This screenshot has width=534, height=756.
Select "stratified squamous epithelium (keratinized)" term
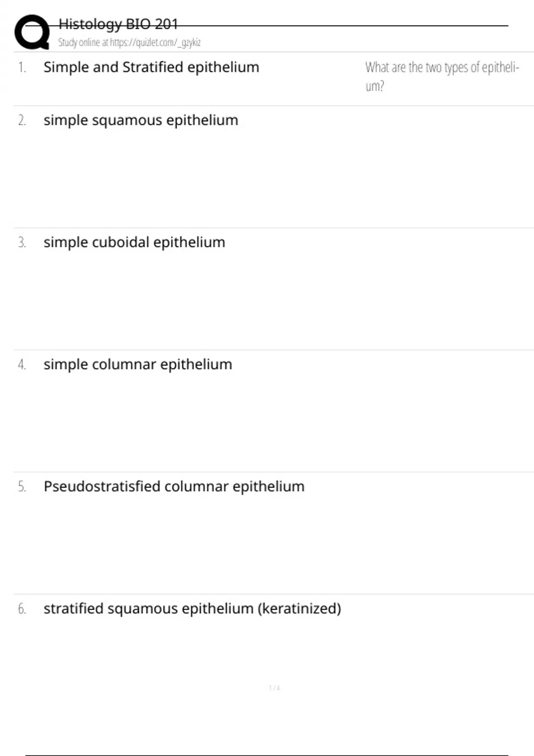pos(192,608)
